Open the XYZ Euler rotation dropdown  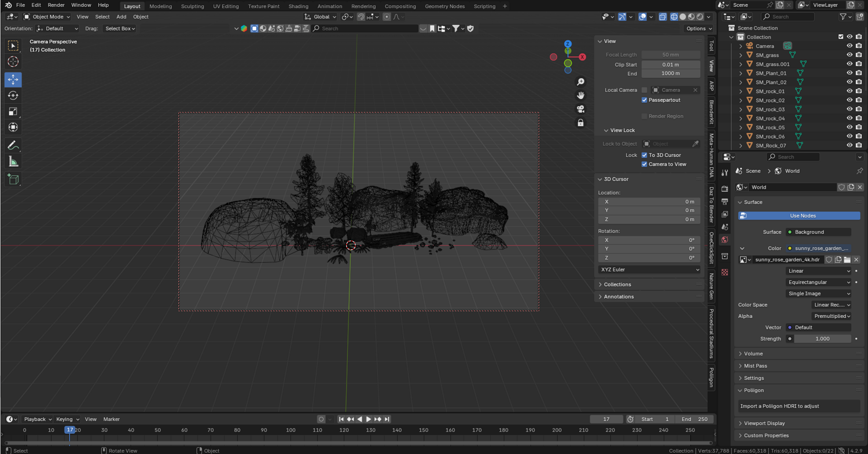[649, 269]
